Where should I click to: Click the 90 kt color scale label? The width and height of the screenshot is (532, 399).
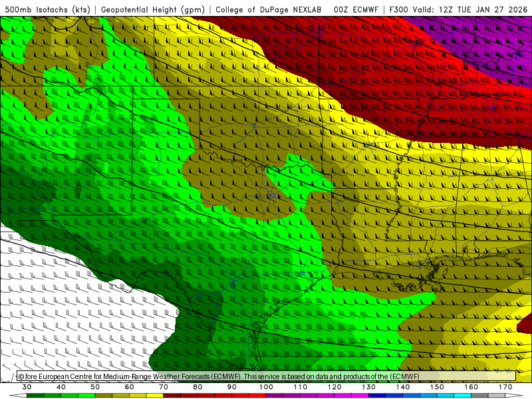coord(231,387)
